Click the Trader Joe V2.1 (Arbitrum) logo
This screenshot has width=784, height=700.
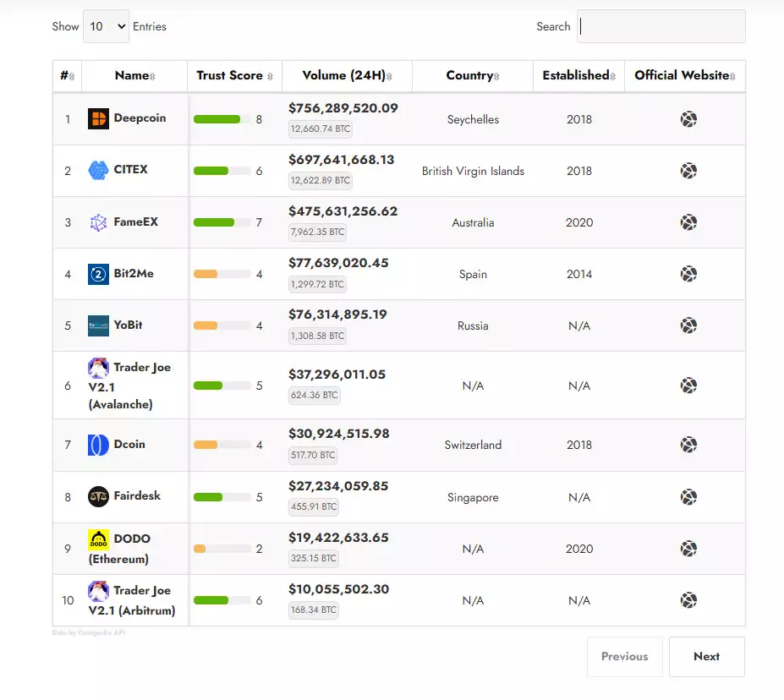(98, 591)
